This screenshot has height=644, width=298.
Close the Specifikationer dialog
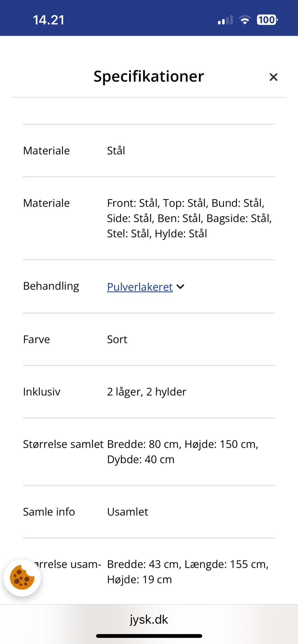coord(273,77)
